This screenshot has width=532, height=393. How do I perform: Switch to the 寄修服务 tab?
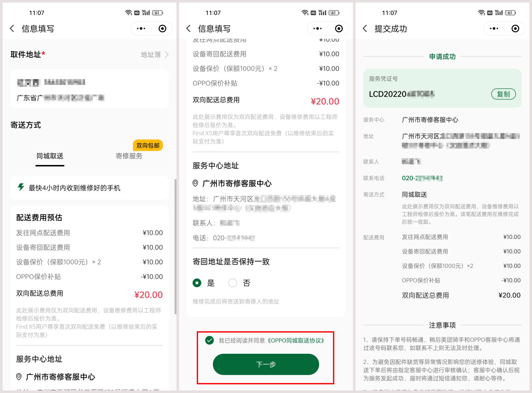coord(129,156)
